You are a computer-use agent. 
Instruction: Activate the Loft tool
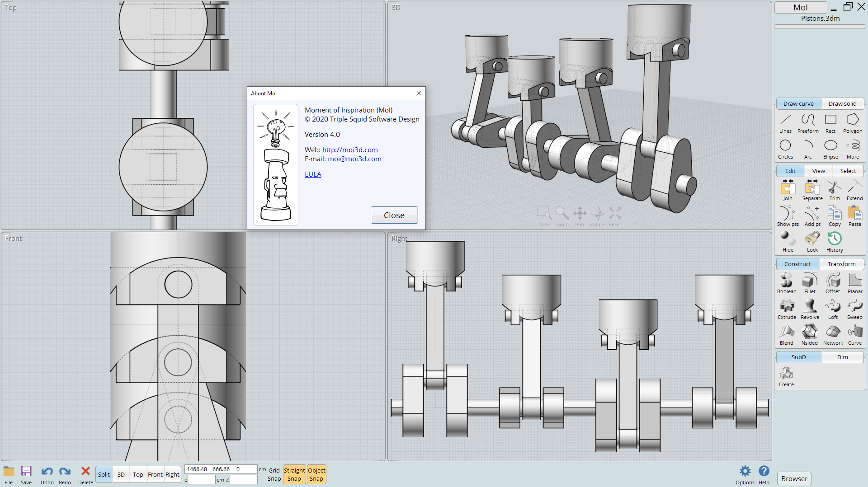[x=833, y=309]
